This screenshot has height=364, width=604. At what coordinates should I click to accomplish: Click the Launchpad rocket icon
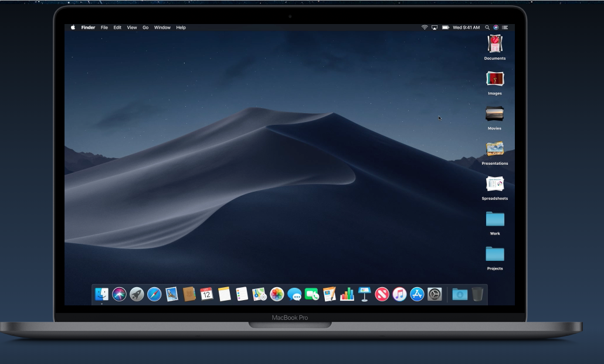(137, 294)
